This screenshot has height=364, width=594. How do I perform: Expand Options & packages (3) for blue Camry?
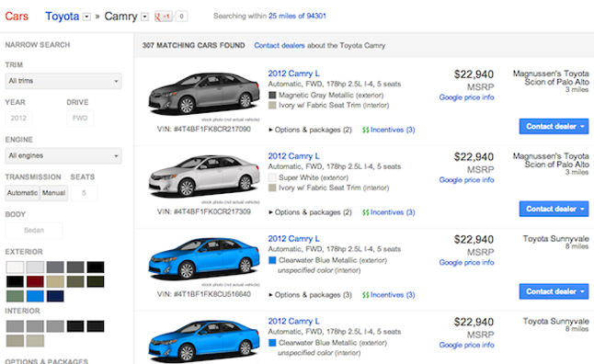(310, 295)
